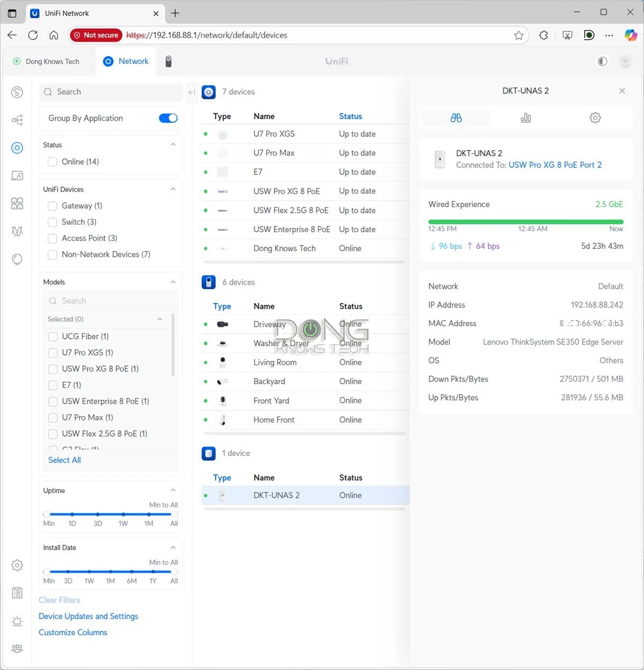Toggle the dark mode theme icon
644x670 pixels.
pyautogui.click(x=603, y=61)
